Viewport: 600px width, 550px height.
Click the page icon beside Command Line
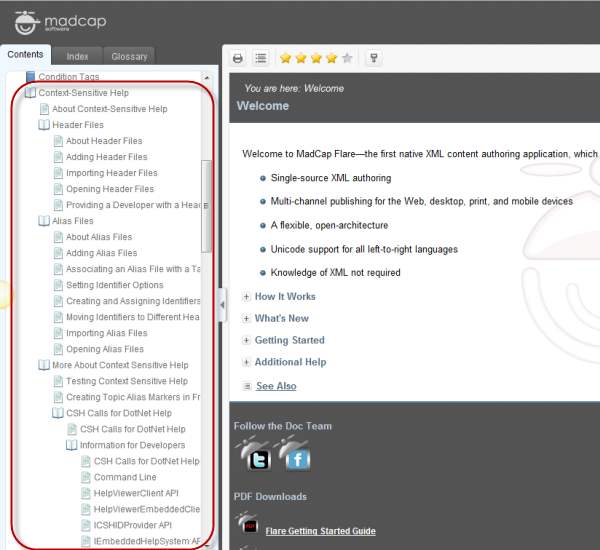coord(86,477)
